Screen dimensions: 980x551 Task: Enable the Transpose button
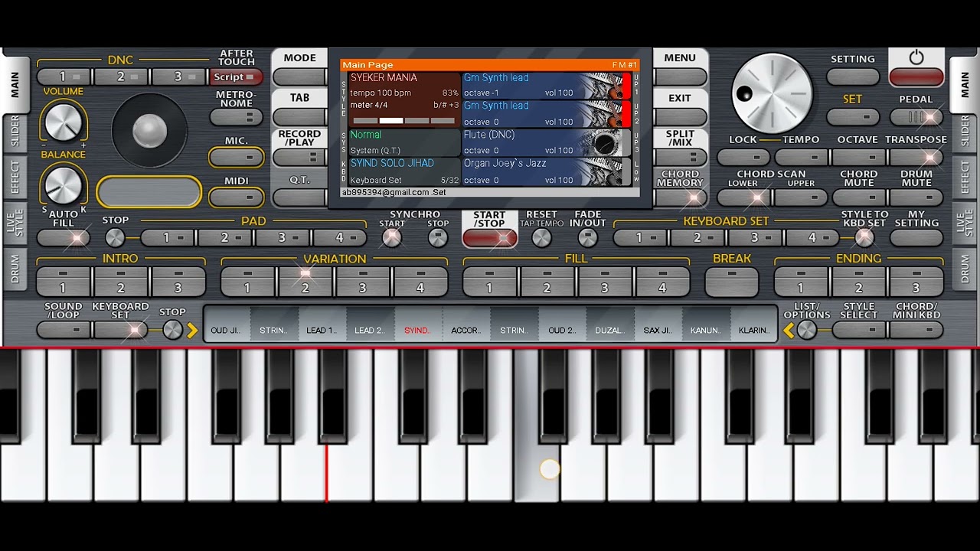[916, 157]
